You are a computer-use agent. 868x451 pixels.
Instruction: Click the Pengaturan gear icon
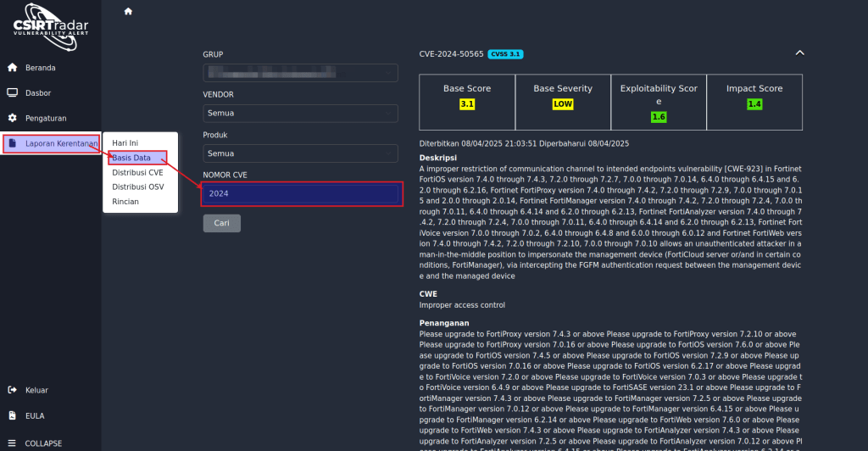12,118
